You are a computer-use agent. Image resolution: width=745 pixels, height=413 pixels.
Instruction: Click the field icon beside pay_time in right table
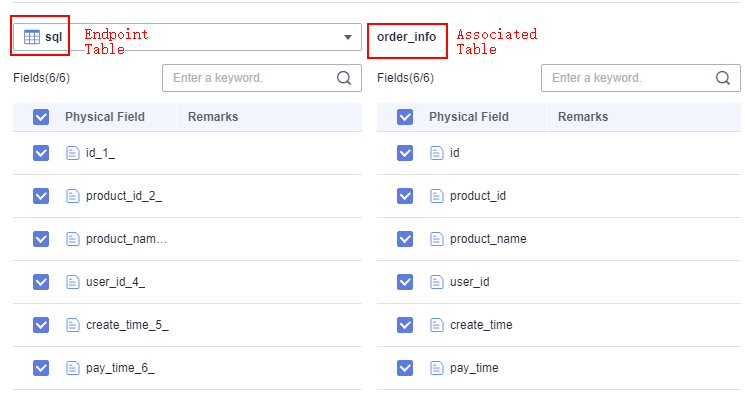[x=436, y=368]
